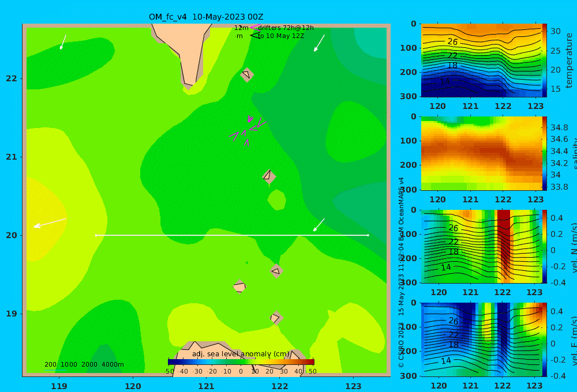Viewport: 577px width, 392px height.
Task: Click the longitude label 119 on main map
Action: click(x=59, y=386)
